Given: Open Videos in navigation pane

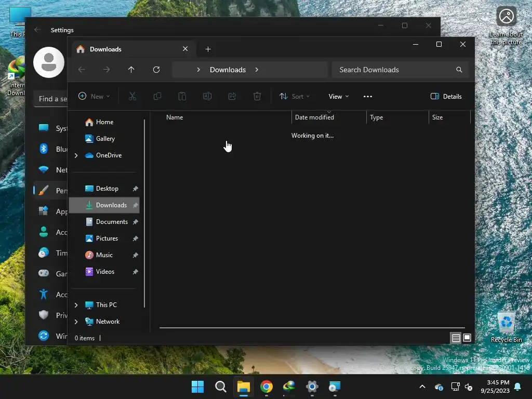Looking at the screenshot, I should tap(104, 272).
